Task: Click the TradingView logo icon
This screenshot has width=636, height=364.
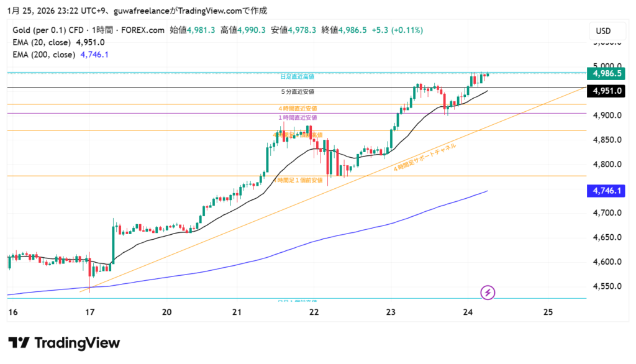Action: pos(19,343)
